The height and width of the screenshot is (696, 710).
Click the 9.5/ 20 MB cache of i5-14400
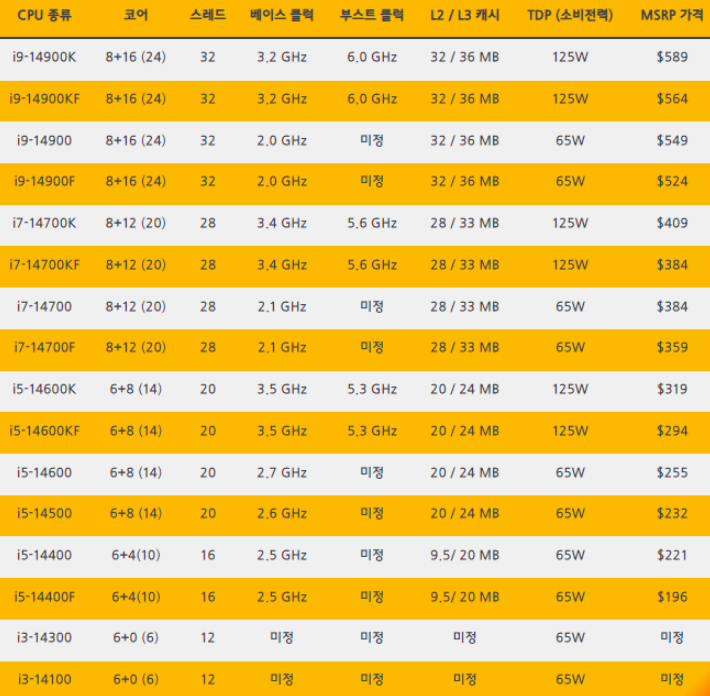click(x=465, y=555)
